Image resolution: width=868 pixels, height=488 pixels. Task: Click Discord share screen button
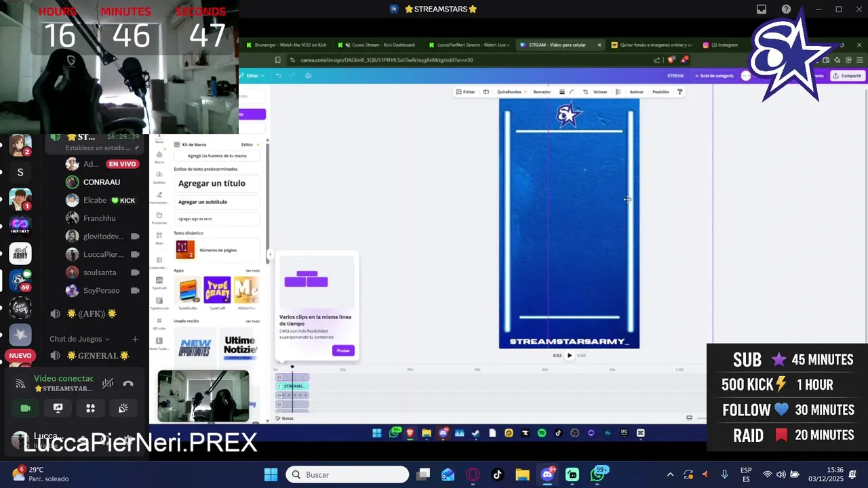pyautogui.click(x=58, y=408)
